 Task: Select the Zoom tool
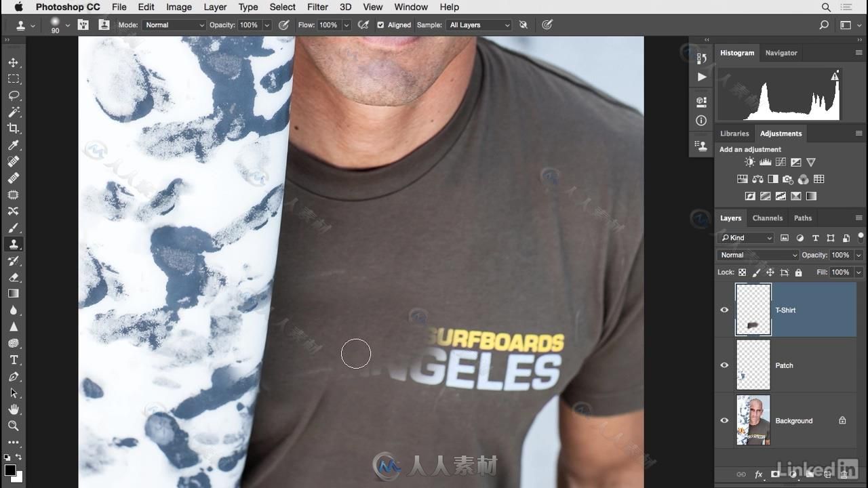13,426
